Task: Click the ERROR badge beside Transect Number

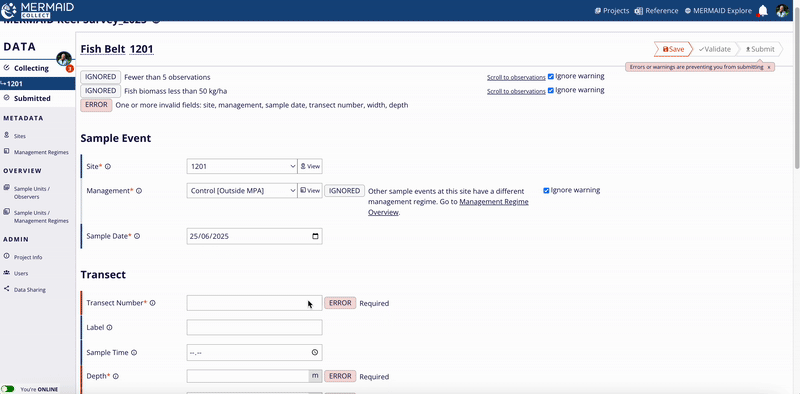Action: (340, 303)
